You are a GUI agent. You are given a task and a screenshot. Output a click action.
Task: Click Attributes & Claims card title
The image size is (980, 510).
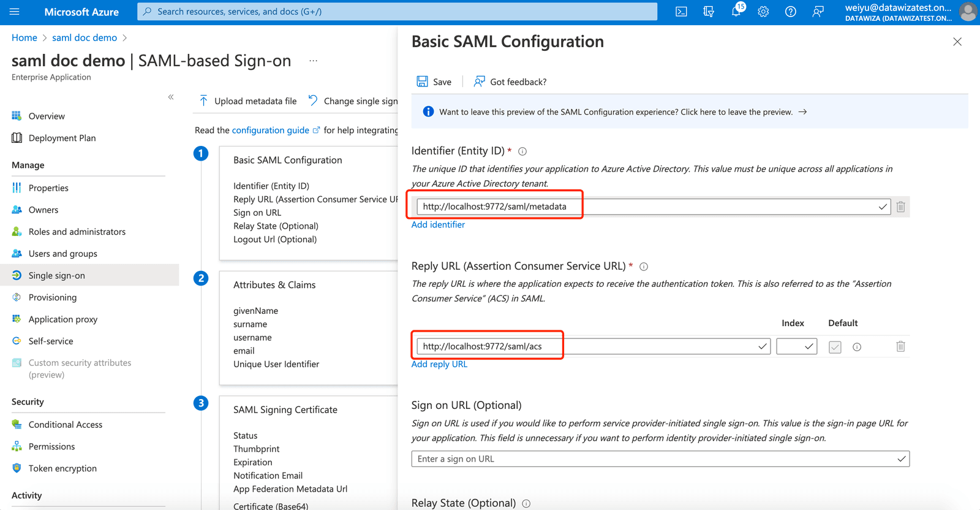(274, 285)
